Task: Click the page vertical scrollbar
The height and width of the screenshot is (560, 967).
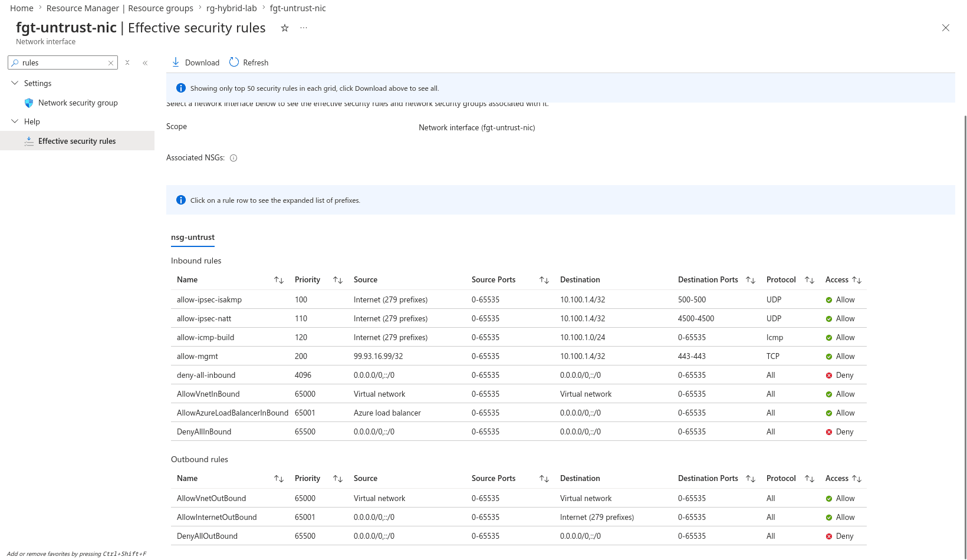Action: pos(965,336)
